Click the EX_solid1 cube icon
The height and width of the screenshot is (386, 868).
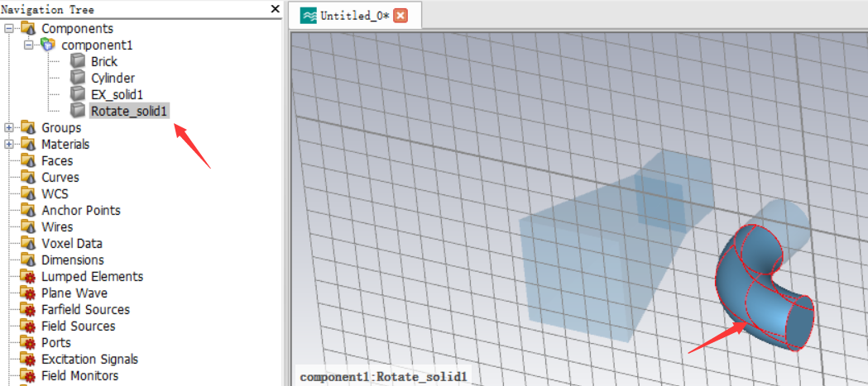point(78,94)
